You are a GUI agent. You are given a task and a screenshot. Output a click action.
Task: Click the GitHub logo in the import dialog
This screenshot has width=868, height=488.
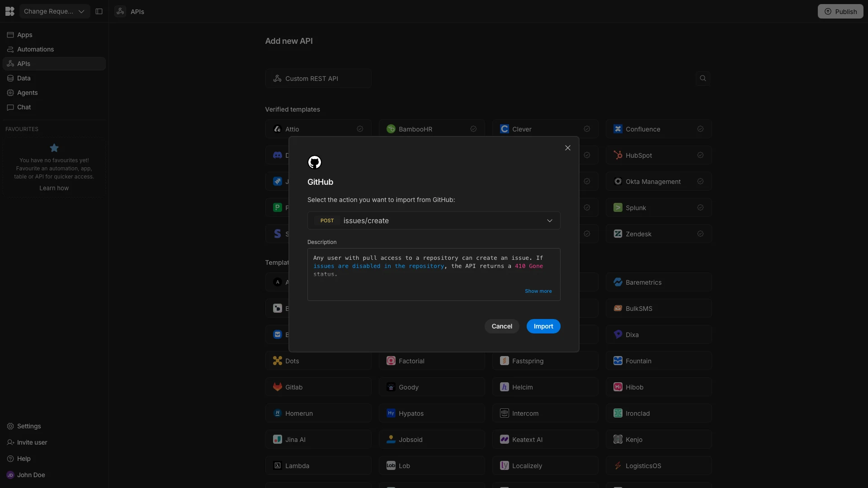click(x=315, y=162)
